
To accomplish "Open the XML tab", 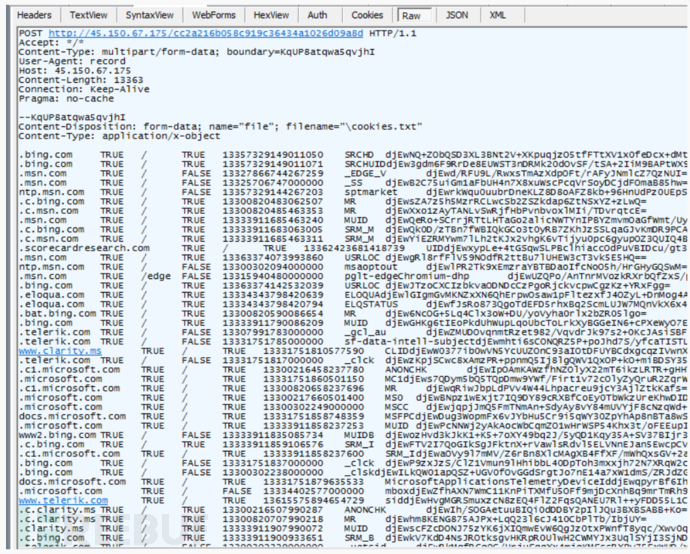I will 498,15.
